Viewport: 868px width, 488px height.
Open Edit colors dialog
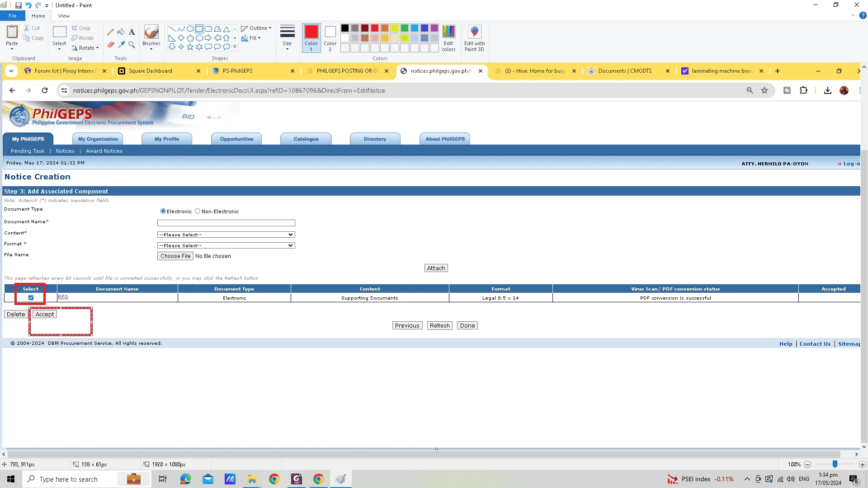448,38
